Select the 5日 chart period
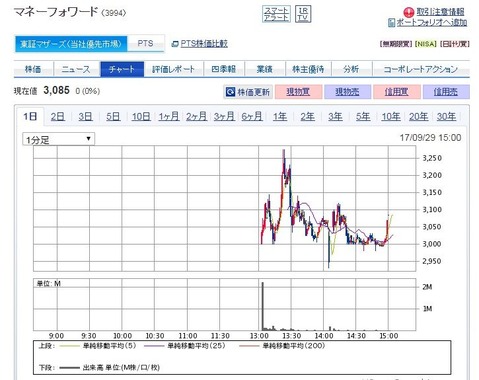The height and width of the screenshot is (380, 479). click(113, 116)
